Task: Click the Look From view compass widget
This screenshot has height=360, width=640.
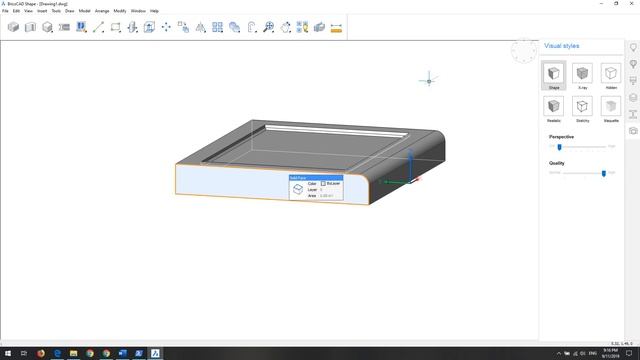Action: [x=524, y=51]
